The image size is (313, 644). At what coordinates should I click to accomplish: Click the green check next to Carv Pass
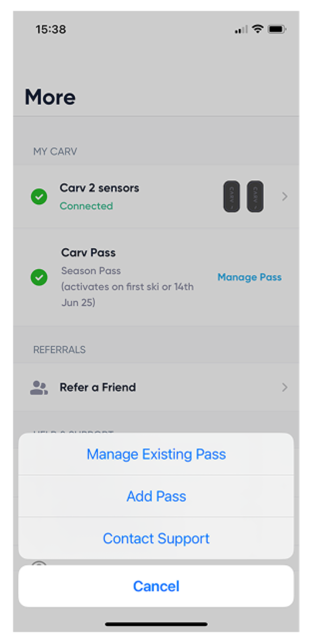39,277
